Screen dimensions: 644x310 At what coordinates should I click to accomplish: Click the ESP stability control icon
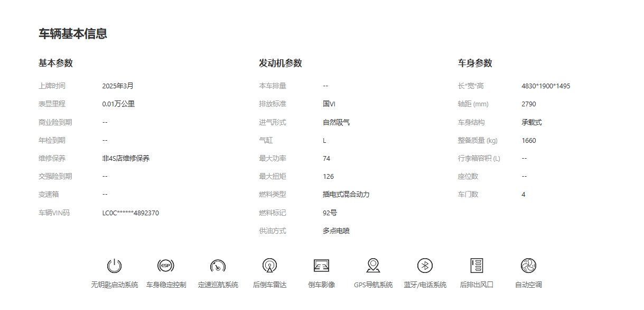pyautogui.click(x=166, y=266)
